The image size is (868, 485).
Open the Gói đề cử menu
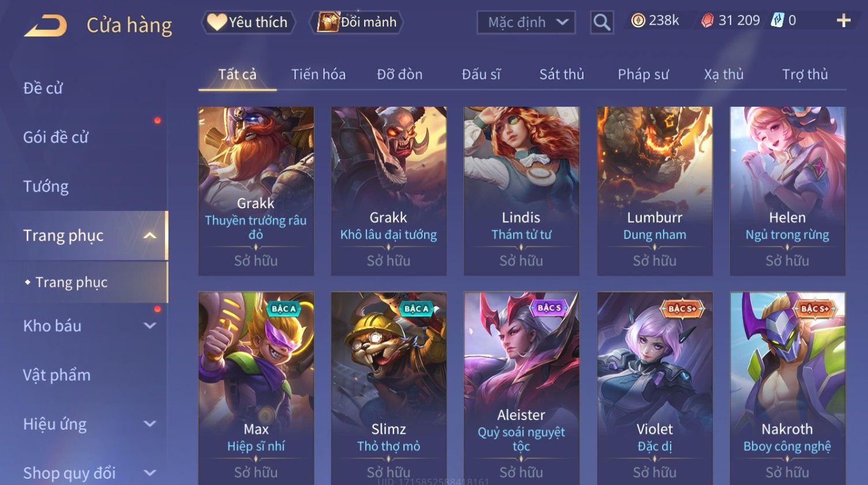56,137
